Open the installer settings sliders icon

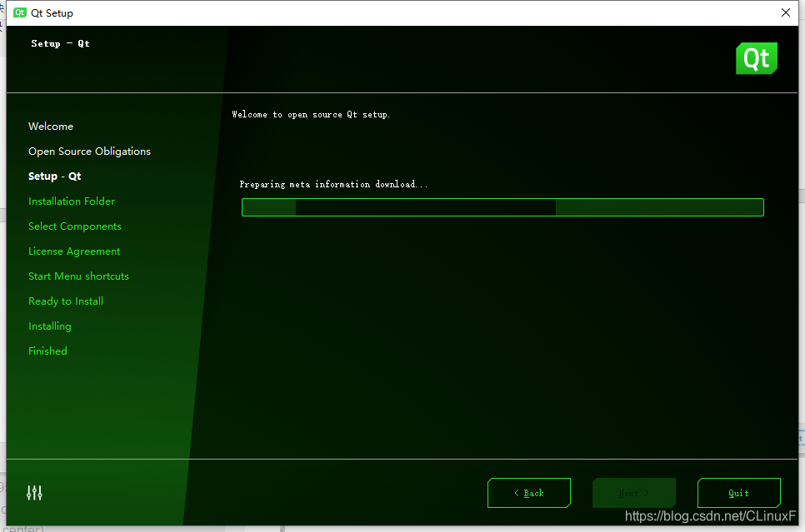pos(34,493)
